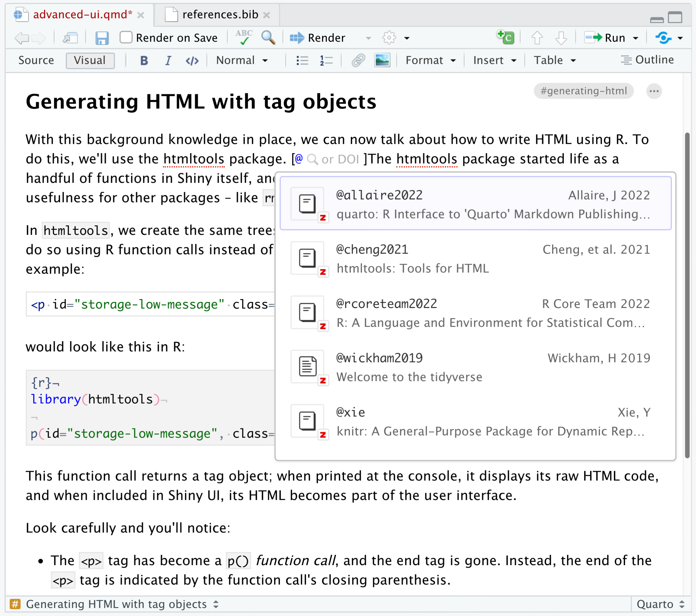Pop the document out to a new window
This screenshot has height=616, width=696.
(70, 38)
